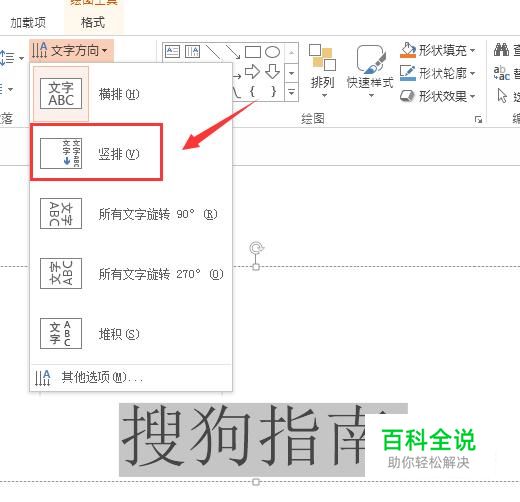Click the rotation handle above text box
Screen dimensions: 520x502
pos(256,248)
